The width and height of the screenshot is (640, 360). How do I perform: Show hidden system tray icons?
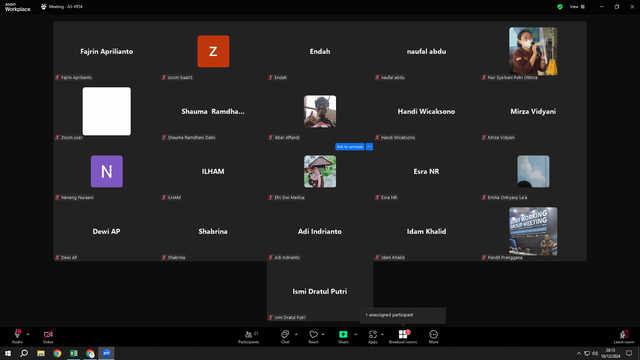point(578,353)
